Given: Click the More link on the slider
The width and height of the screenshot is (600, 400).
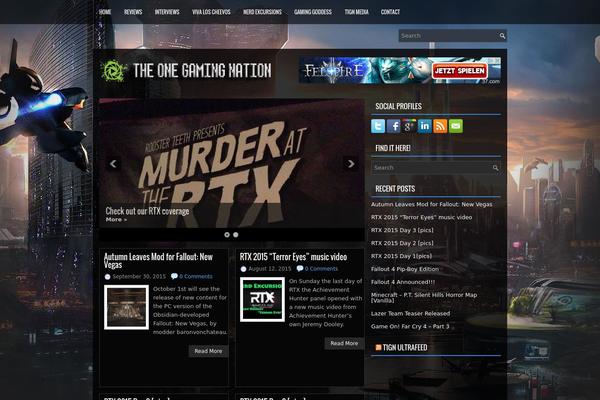Looking at the screenshot, I should pos(116,220).
